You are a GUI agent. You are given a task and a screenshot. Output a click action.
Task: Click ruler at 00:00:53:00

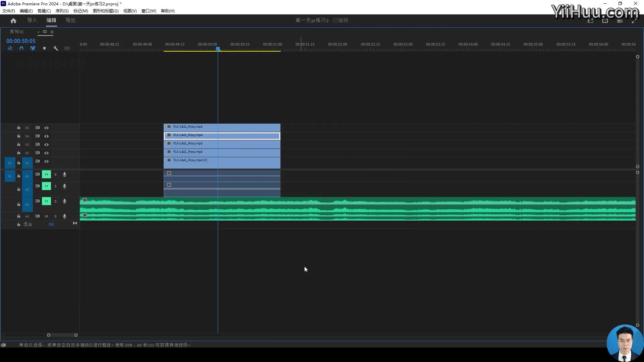[403, 44]
